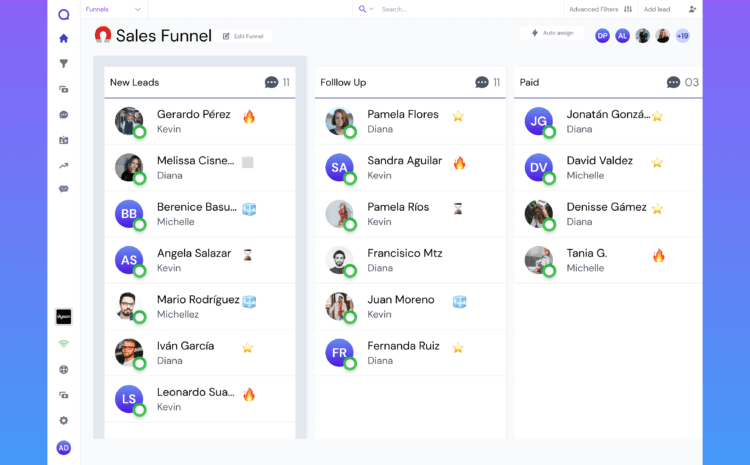Select the Paid column header

[x=608, y=82]
